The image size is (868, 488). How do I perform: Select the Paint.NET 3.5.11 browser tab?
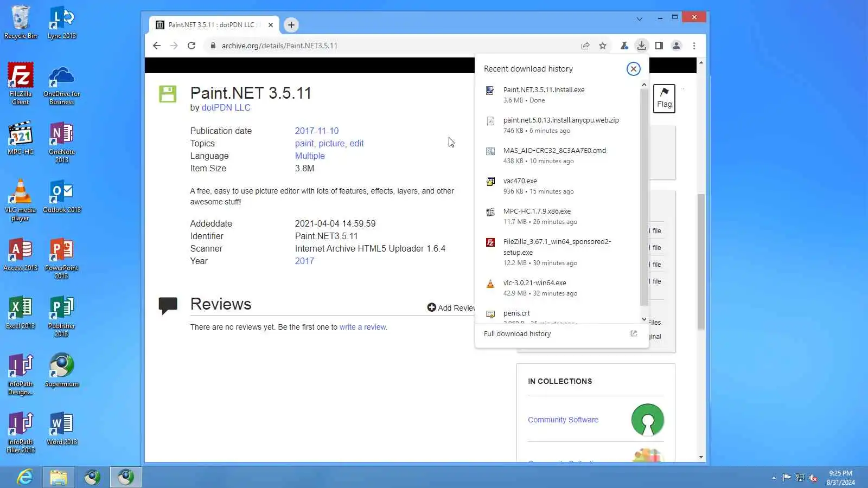tap(214, 25)
